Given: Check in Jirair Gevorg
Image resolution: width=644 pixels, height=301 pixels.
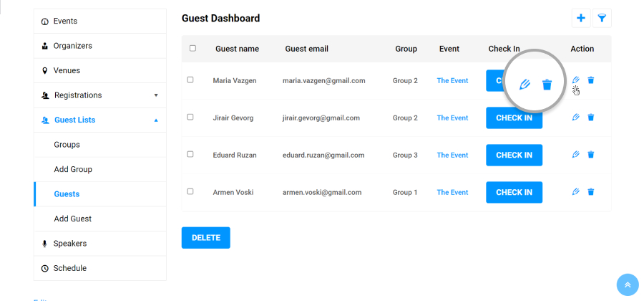Looking at the screenshot, I should [x=514, y=118].
